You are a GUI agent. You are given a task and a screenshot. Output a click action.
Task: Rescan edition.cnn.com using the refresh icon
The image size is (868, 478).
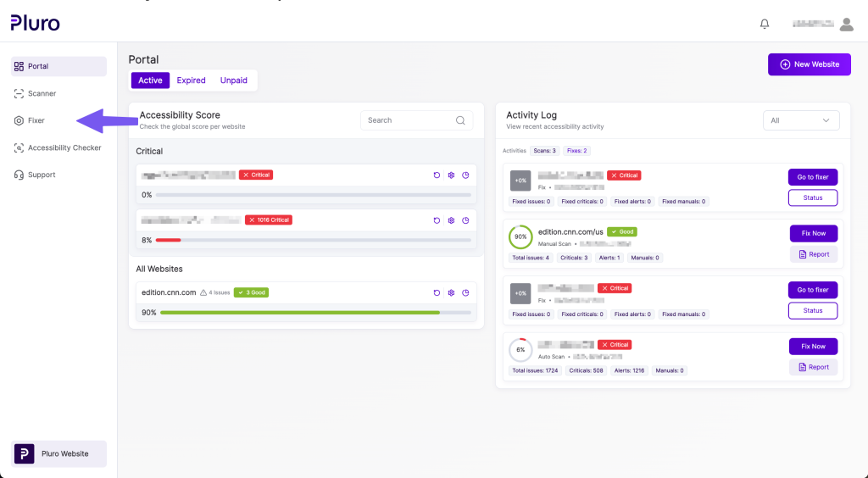pyautogui.click(x=437, y=292)
